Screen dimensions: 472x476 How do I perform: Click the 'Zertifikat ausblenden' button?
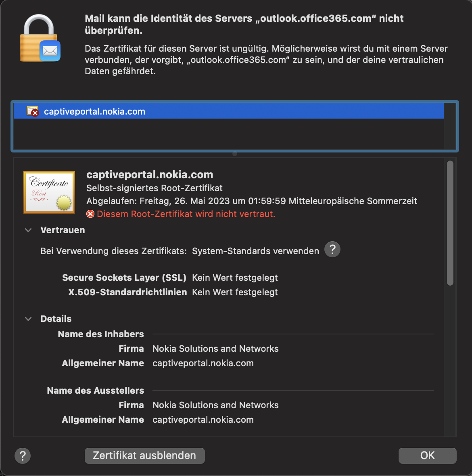[144, 455]
